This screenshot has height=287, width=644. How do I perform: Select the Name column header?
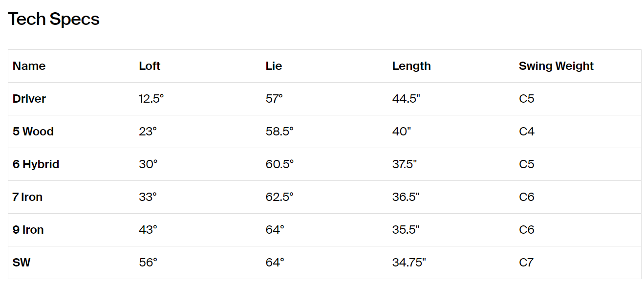point(29,66)
